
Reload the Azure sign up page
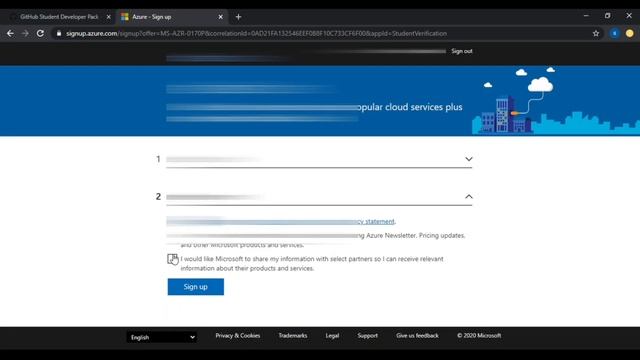click(40, 33)
